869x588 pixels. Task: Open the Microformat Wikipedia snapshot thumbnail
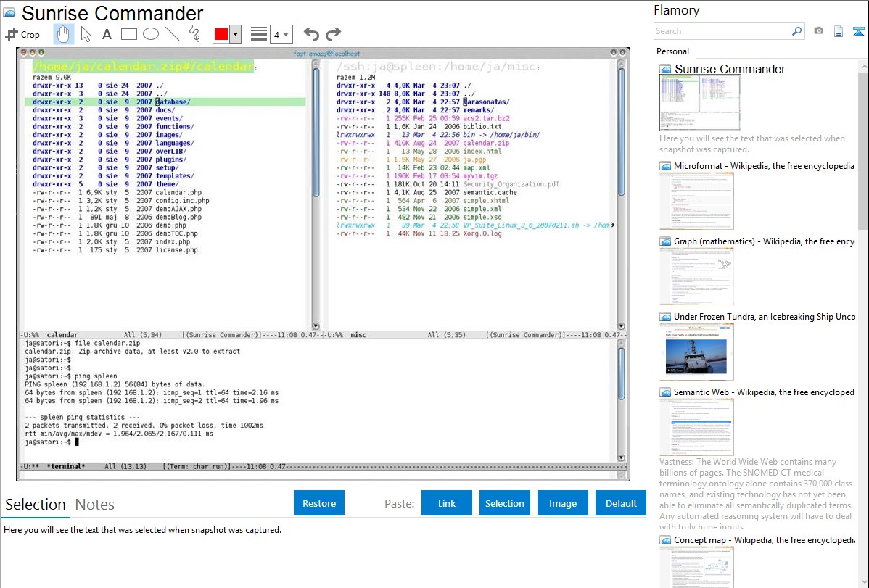click(x=696, y=201)
